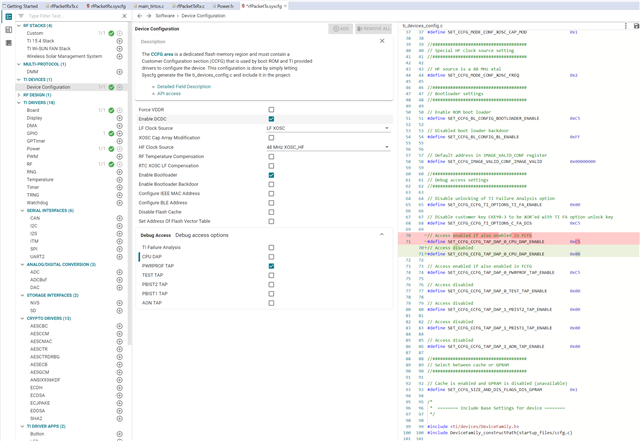Navigate back in configuration history
This screenshot has height=441, width=640.
pyautogui.click(x=140, y=16)
